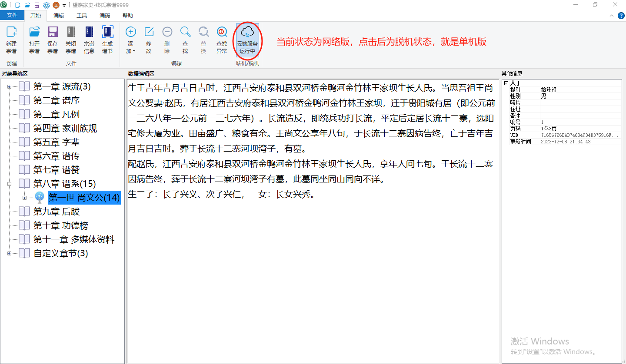Image resolution: width=626 pixels, height=364 pixels.
Task: Click the tree icon beside 第一世 尚文公
Action: coord(40,198)
